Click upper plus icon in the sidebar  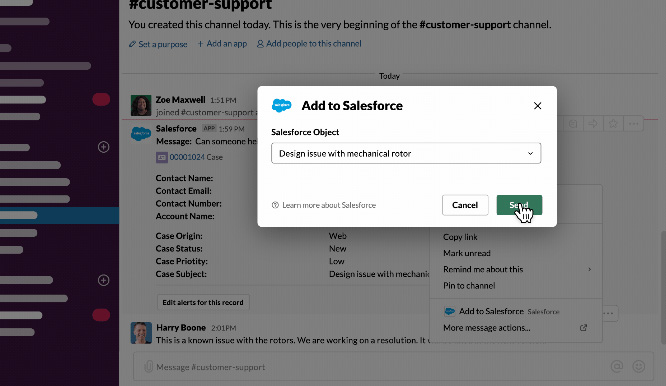tap(104, 147)
